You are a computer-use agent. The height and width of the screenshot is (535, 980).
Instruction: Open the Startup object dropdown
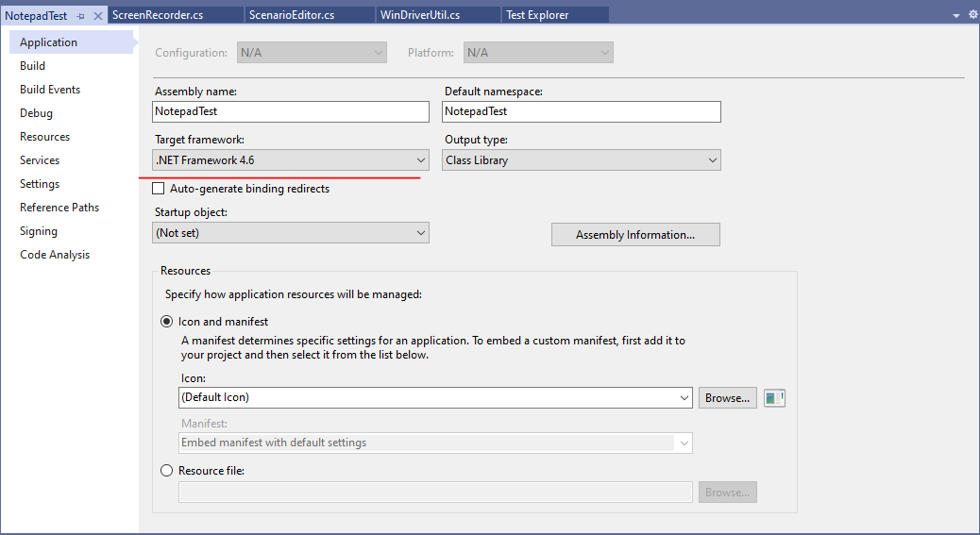pos(291,233)
